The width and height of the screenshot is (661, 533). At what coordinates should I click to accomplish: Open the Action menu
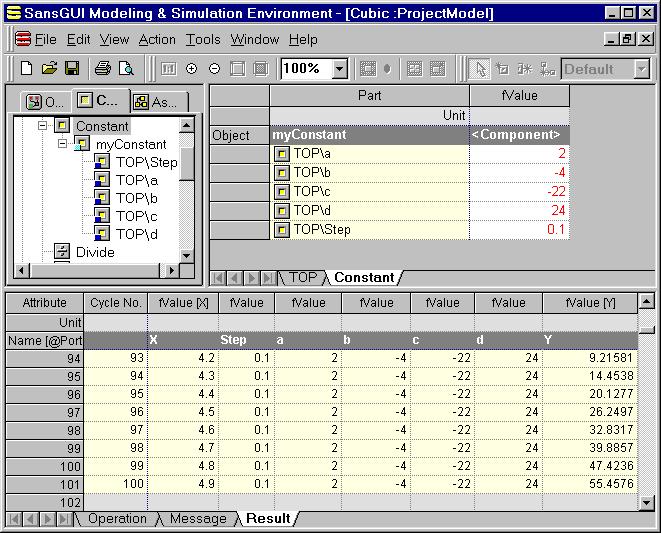157,40
